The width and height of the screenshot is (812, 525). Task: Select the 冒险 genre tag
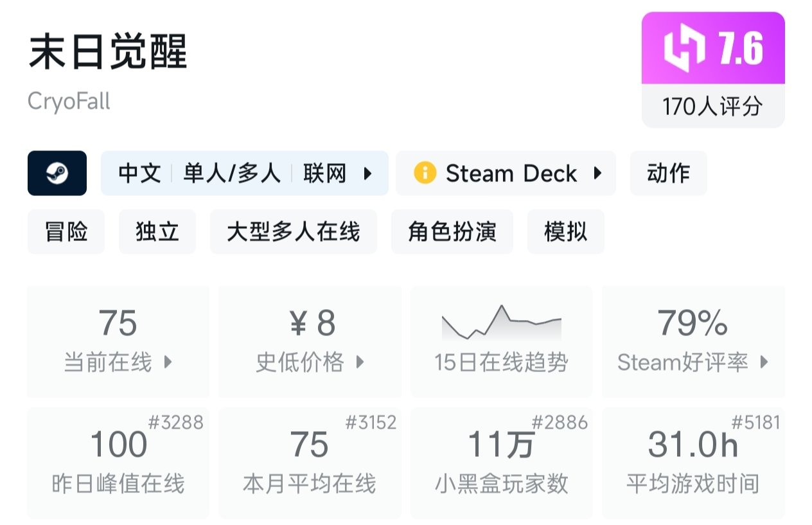(x=66, y=232)
